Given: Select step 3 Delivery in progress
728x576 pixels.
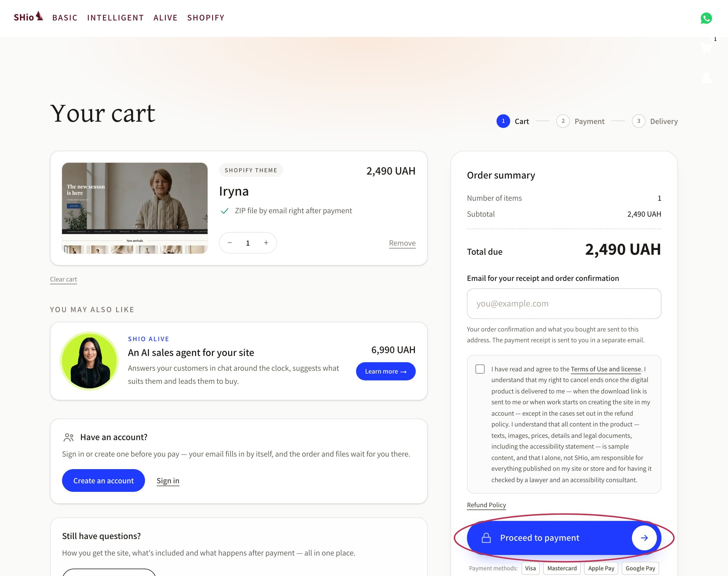Looking at the screenshot, I should click(655, 121).
